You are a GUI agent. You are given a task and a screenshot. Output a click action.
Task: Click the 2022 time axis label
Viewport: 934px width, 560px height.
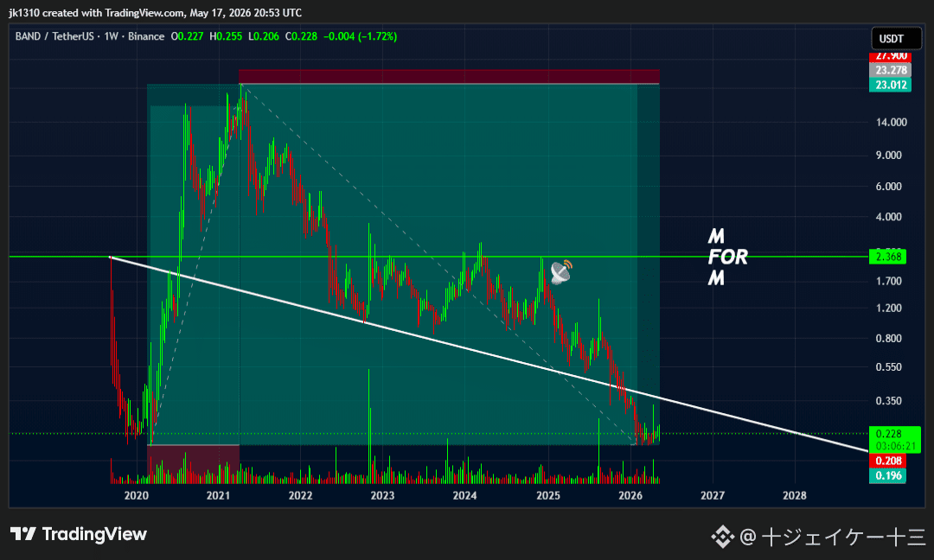point(300,495)
